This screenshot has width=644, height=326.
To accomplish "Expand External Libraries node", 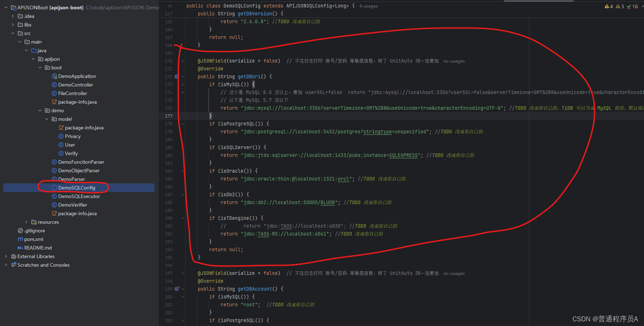I will [x=6, y=256].
